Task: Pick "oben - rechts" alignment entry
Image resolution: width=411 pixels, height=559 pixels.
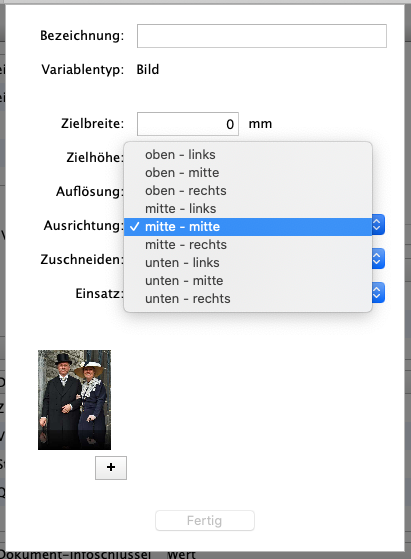Action: [248, 191]
